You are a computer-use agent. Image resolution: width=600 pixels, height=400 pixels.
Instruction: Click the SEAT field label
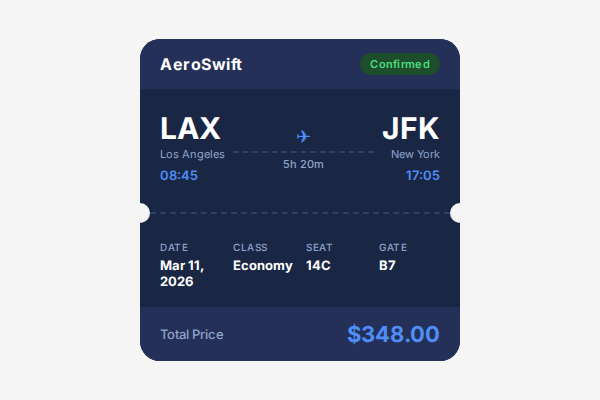pyautogui.click(x=319, y=247)
